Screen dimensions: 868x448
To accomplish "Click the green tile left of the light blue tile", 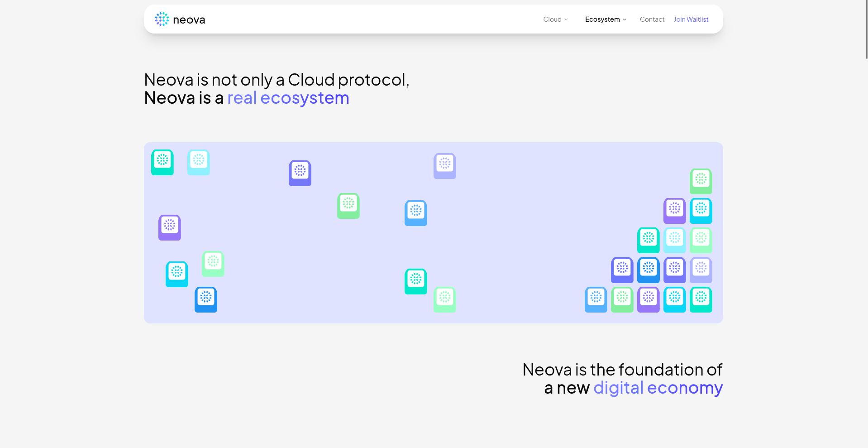I will [348, 206].
